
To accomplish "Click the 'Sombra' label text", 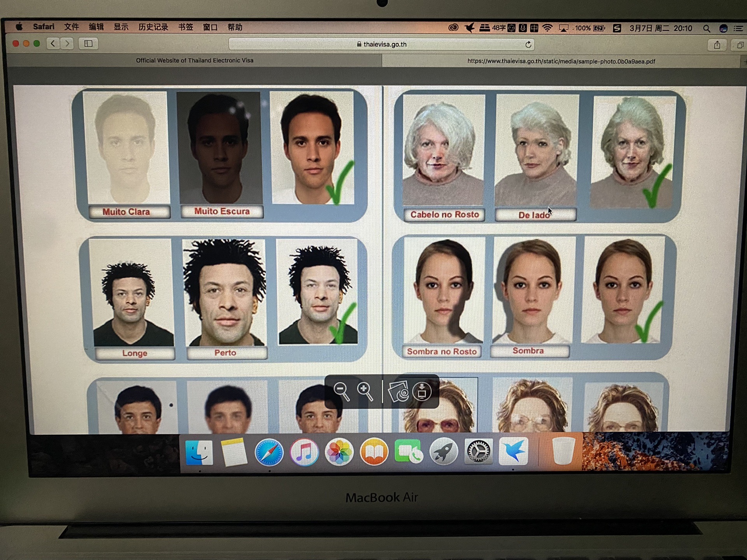I will (528, 351).
